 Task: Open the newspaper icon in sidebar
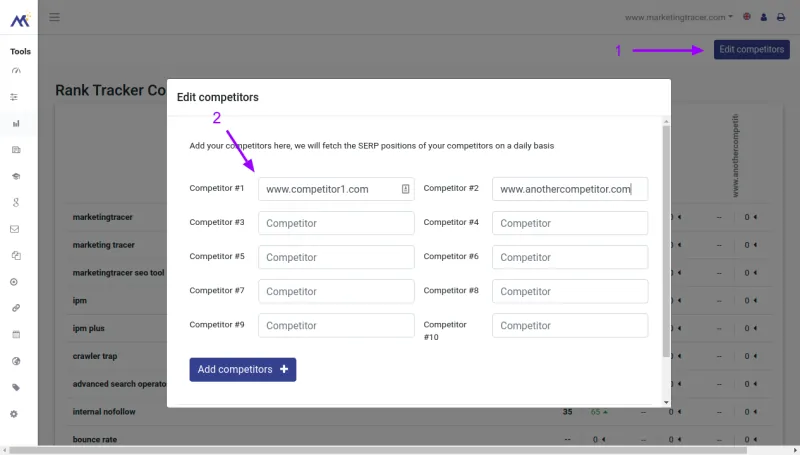pos(16,150)
